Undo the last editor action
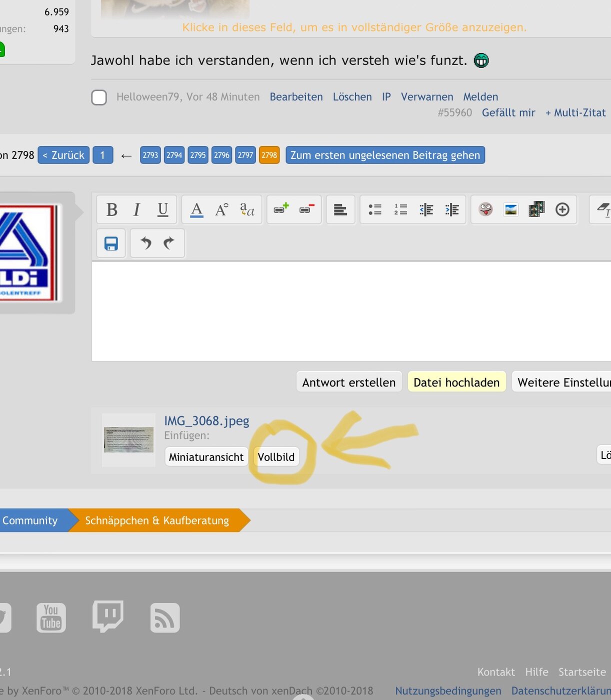Image resolution: width=611 pixels, height=700 pixels. click(x=145, y=243)
